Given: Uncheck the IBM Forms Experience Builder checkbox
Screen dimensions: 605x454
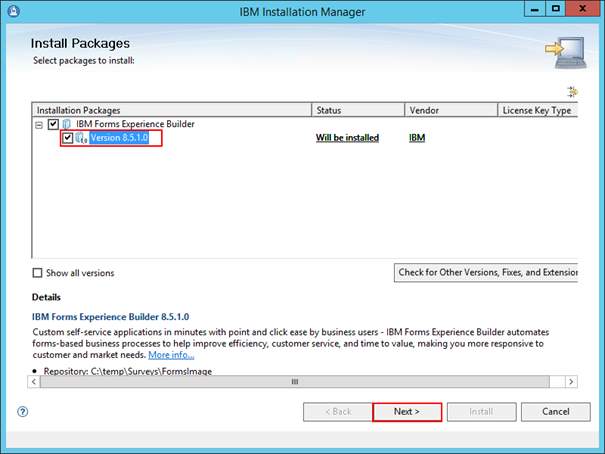Looking at the screenshot, I should click(53, 124).
